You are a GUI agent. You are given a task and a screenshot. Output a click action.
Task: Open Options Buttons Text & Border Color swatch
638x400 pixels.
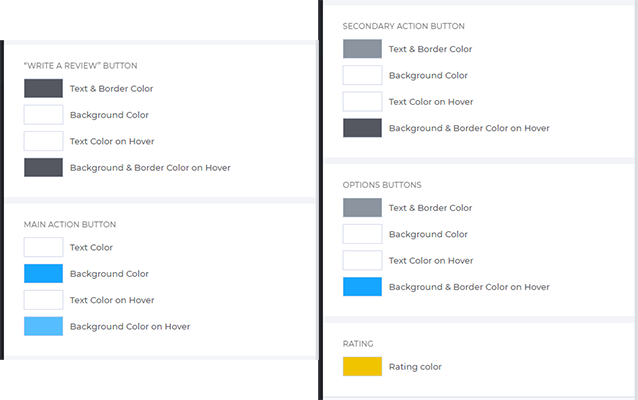click(x=363, y=208)
